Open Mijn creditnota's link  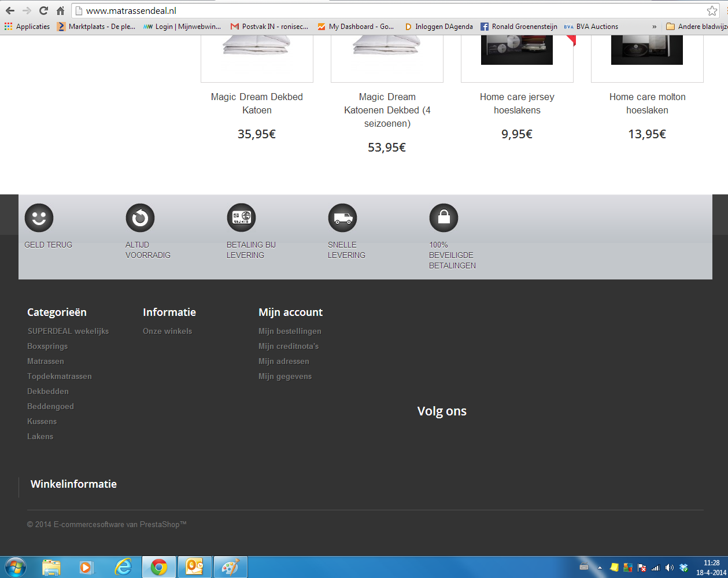pos(289,346)
